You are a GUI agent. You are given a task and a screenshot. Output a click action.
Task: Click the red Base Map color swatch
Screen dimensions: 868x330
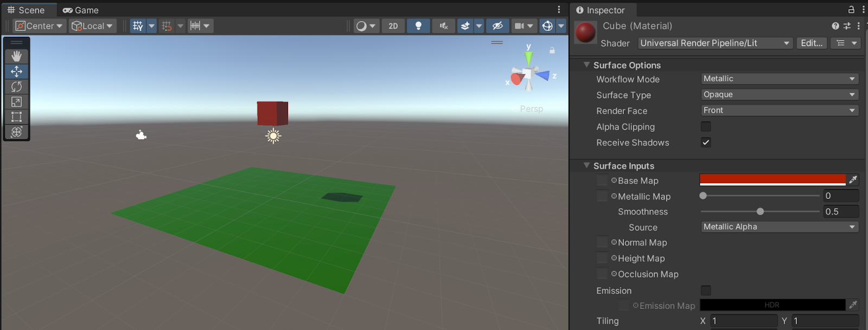(772, 180)
